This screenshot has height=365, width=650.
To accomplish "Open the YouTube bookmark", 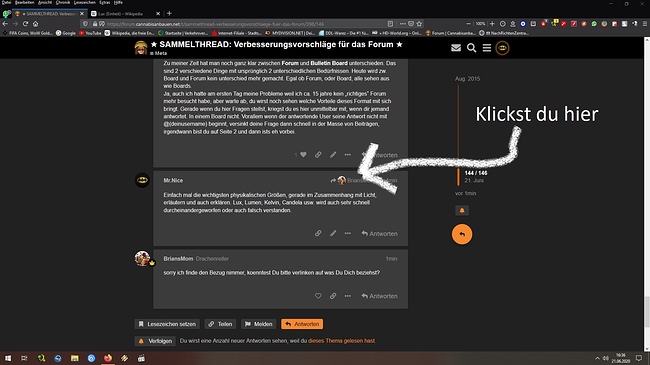I will pos(90,33).
